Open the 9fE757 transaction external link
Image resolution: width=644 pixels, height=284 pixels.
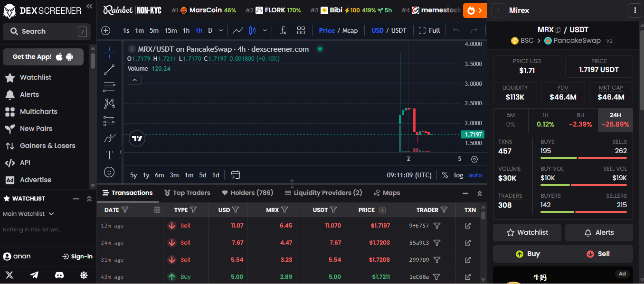[468, 226]
